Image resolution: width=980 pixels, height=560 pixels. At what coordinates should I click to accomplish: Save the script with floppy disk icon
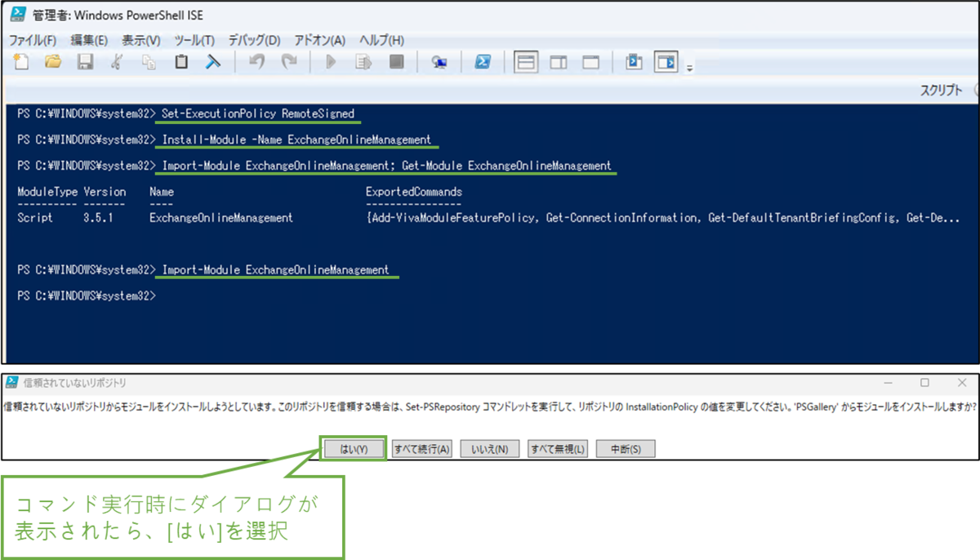coord(85,62)
